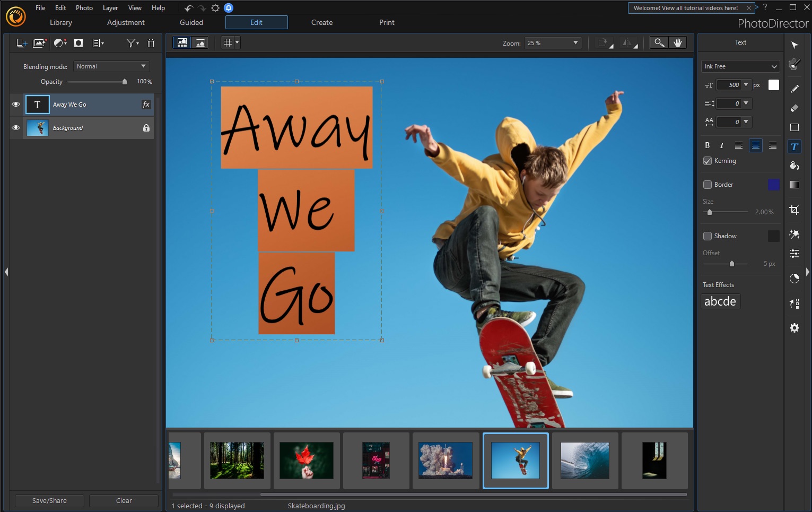Delete layer with trash can icon

151,43
